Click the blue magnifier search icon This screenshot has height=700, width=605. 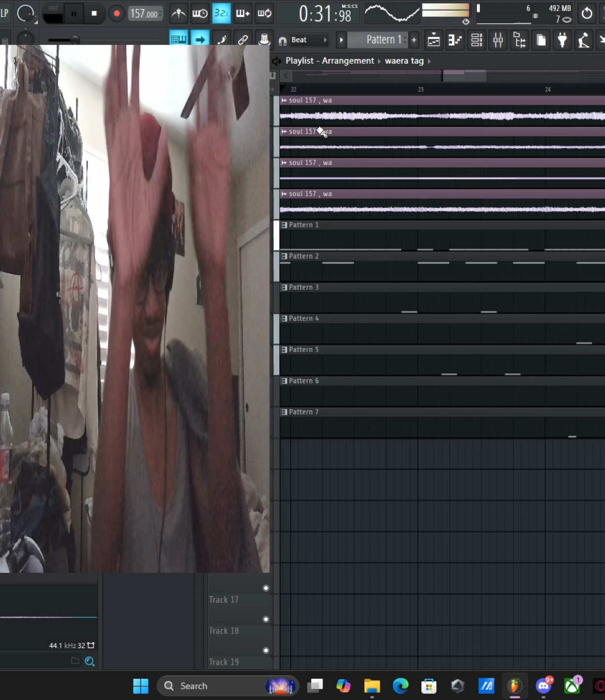(x=89, y=661)
